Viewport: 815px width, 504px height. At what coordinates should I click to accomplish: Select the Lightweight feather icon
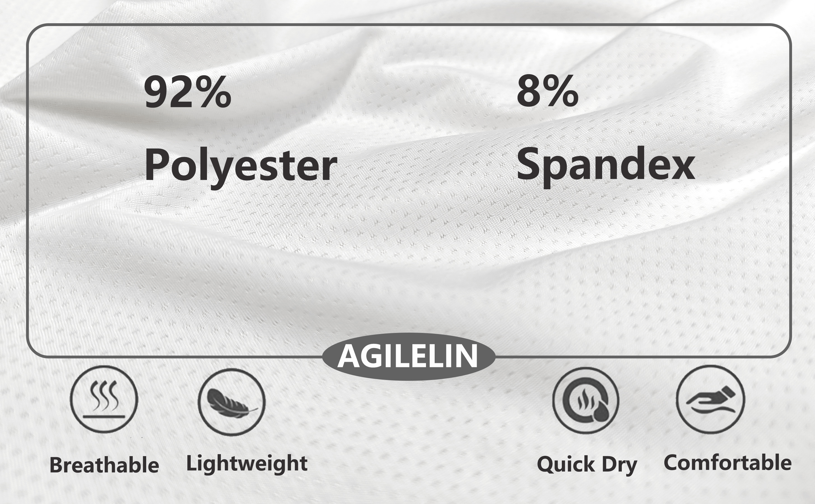coord(232,402)
